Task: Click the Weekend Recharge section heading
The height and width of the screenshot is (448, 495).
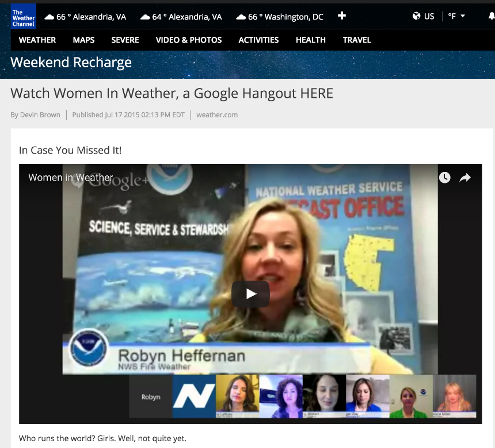Action: point(71,63)
